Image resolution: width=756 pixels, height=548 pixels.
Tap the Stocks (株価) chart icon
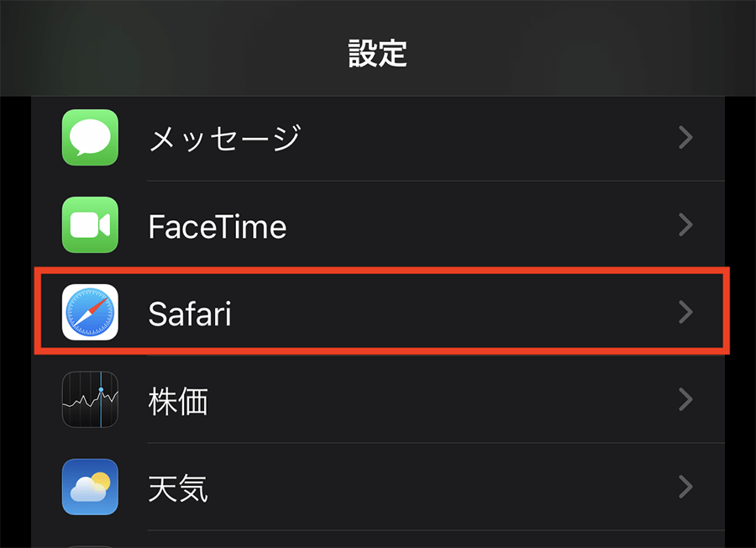90,399
